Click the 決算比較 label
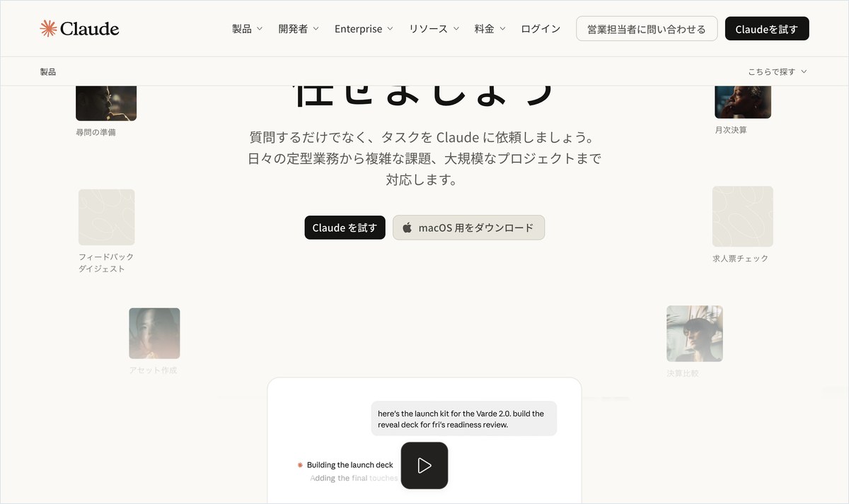849x504 pixels. (x=682, y=373)
